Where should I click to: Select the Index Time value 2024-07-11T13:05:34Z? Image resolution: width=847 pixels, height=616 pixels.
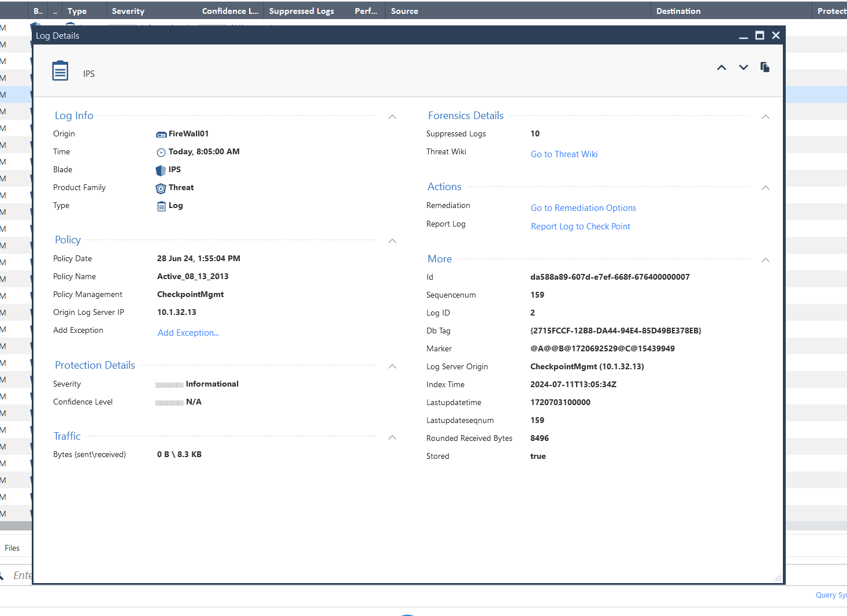(573, 384)
